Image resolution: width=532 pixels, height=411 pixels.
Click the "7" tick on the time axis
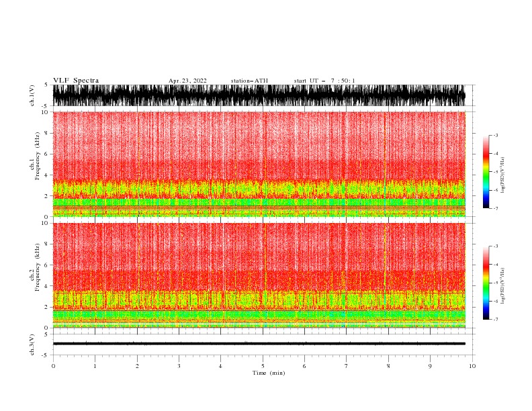pos(347,366)
